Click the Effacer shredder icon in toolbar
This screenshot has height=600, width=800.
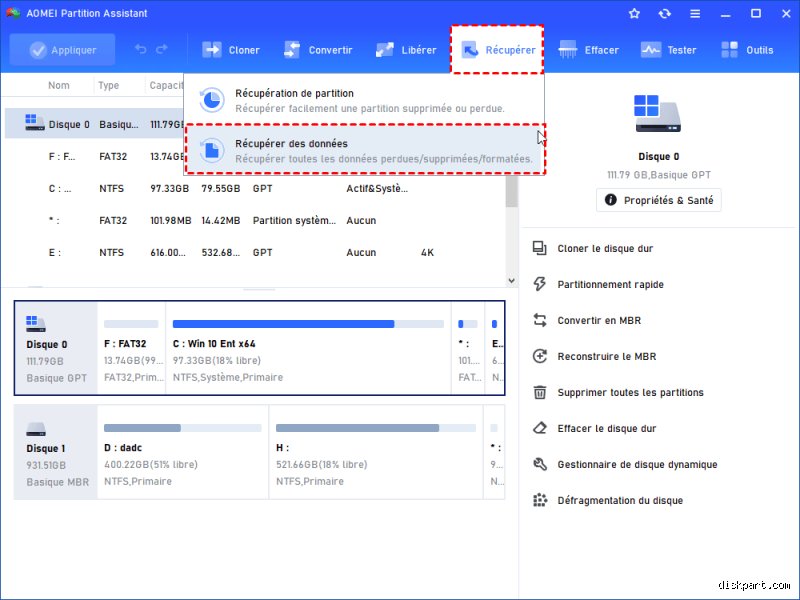pos(568,50)
